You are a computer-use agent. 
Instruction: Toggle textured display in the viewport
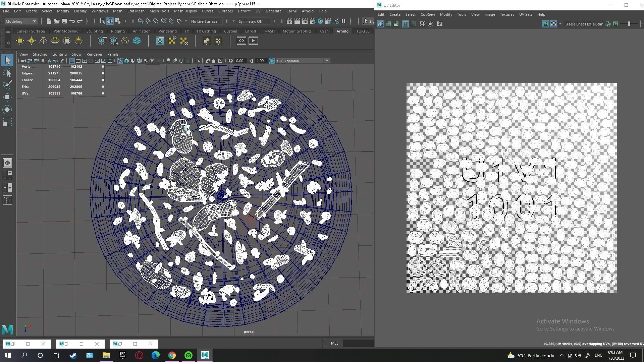pos(146,61)
